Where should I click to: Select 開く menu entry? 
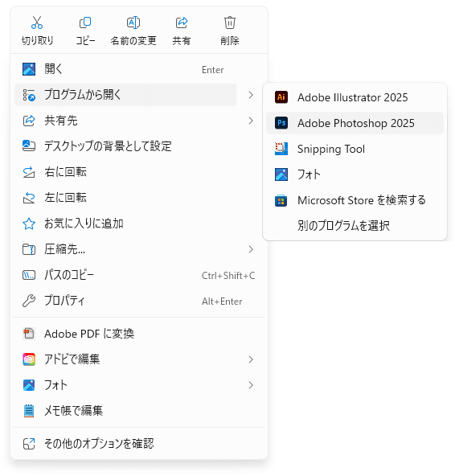pos(139,69)
